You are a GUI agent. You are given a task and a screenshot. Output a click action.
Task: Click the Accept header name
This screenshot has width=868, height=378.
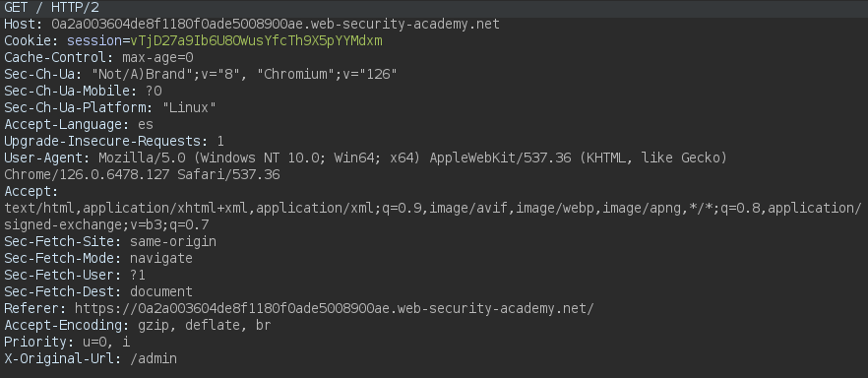[31, 191]
